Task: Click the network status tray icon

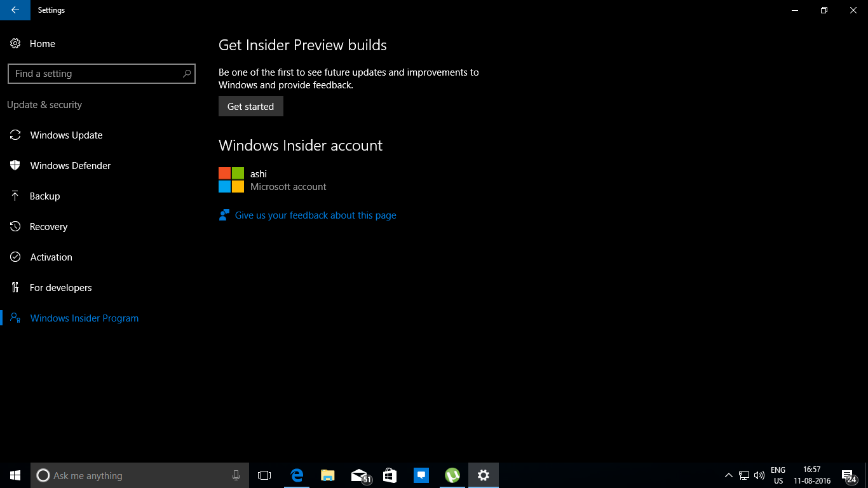Action: click(x=744, y=475)
